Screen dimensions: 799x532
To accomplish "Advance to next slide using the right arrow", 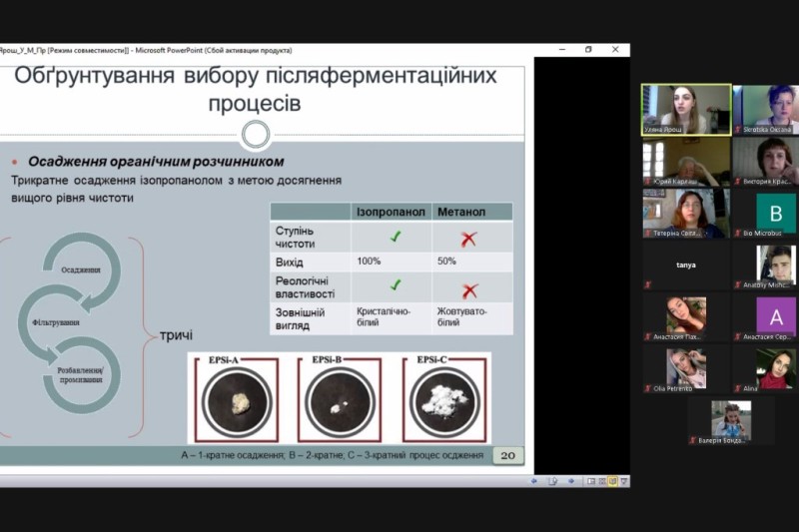I will point(571,481).
